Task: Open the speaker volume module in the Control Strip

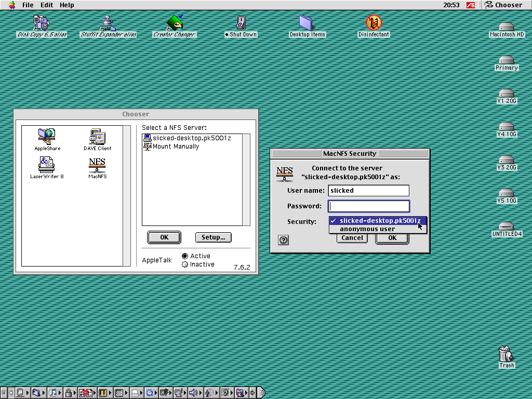Action: [x=195, y=393]
